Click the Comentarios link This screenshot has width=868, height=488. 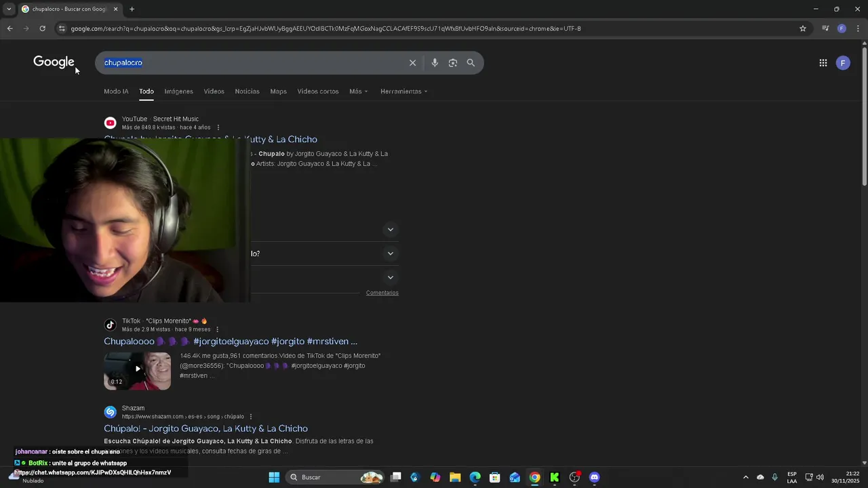pos(382,293)
